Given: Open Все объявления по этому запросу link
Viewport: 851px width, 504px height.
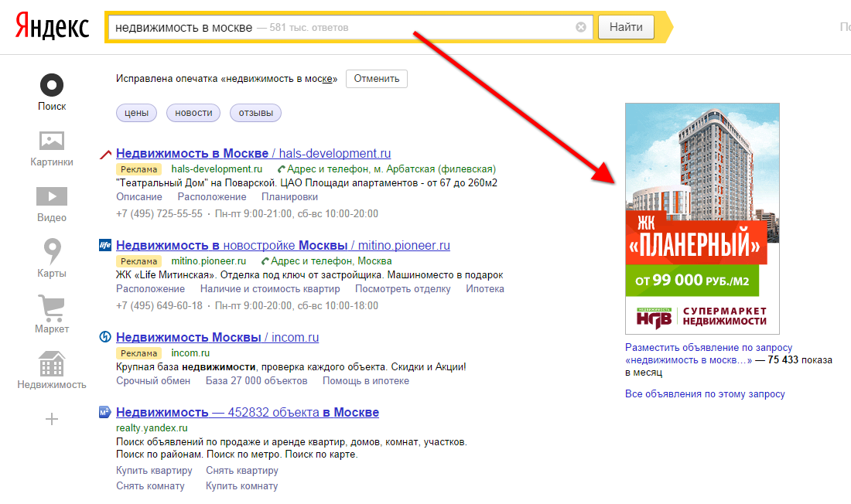Looking at the screenshot, I should (x=705, y=394).
